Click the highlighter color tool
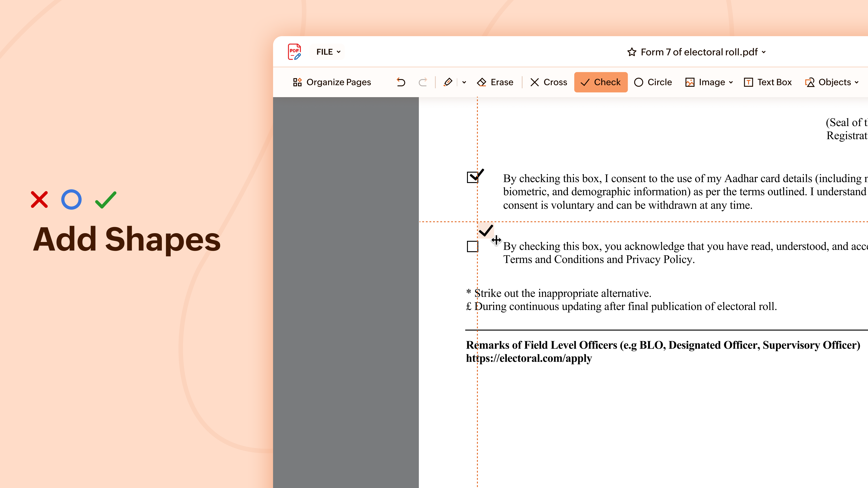The width and height of the screenshot is (868, 488). pos(448,82)
